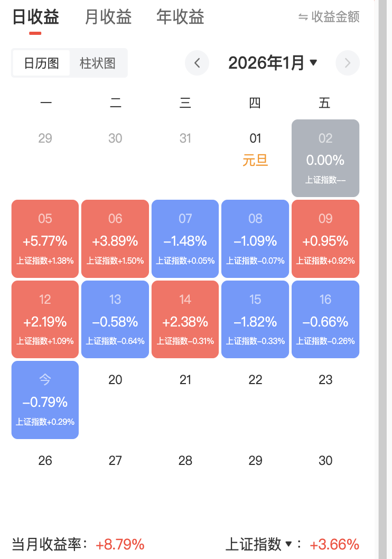This screenshot has width=392, height=559.
Task: Select today's cell showing −0.79%
Action: (45, 400)
